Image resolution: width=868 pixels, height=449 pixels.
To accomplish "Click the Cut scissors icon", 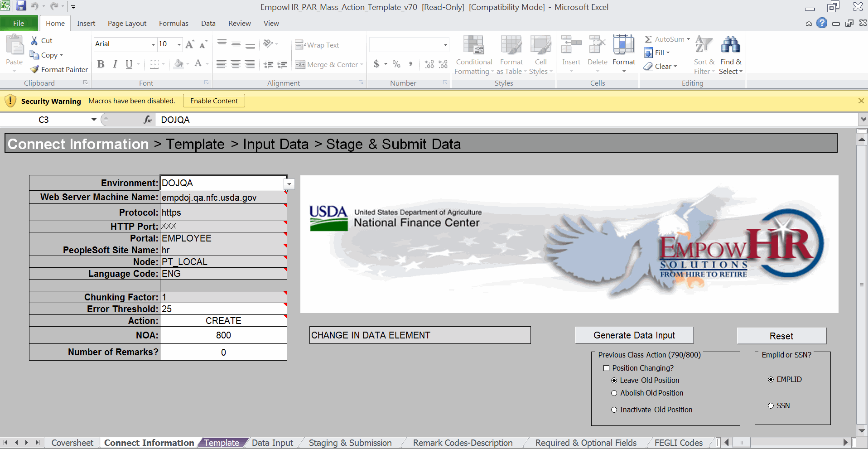I will coord(34,40).
